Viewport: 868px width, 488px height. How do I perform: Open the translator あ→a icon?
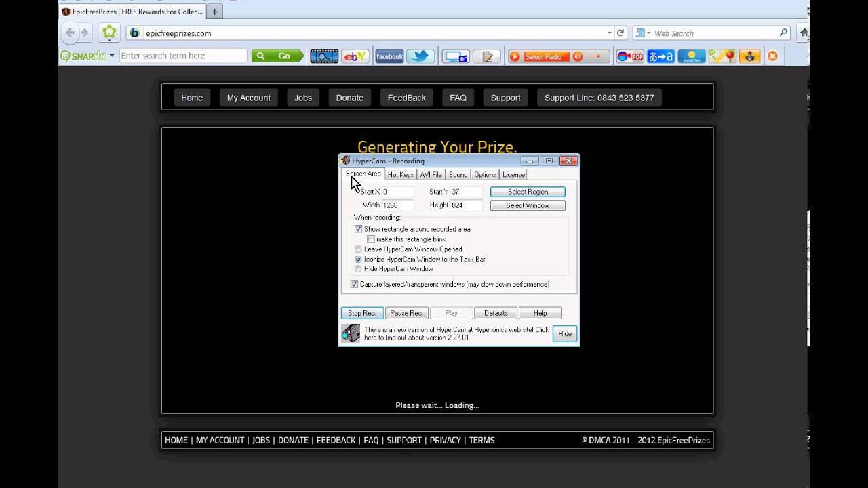pos(661,56)
